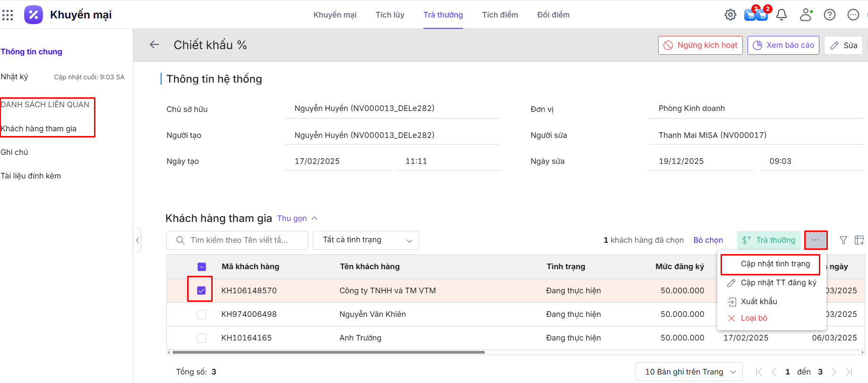Select Cập nhật tình trạng menu item
The image size is (868, 383).
click(775, 264)
